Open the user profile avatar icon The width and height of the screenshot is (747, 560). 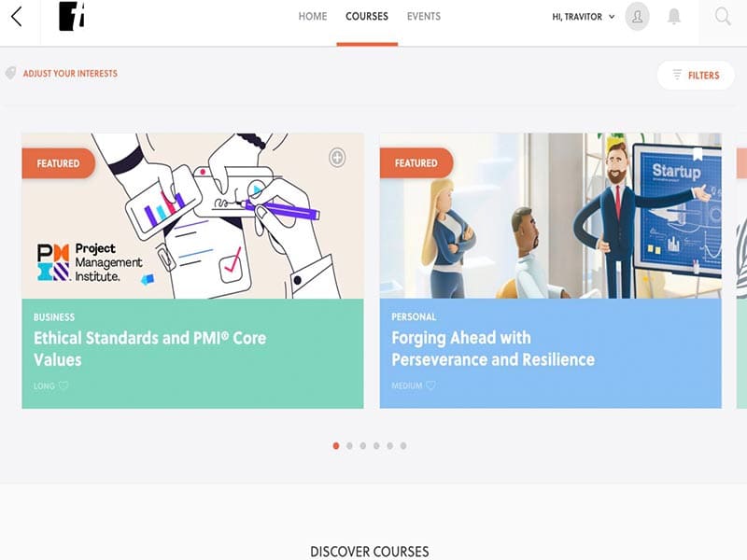click(x=637, y=17)
